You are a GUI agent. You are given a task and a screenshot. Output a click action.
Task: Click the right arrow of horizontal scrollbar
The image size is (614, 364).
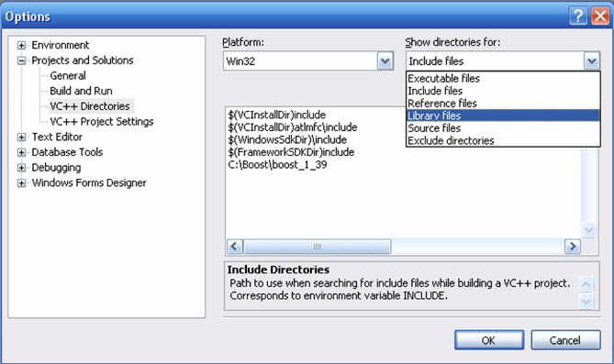[x=573, y=247]
